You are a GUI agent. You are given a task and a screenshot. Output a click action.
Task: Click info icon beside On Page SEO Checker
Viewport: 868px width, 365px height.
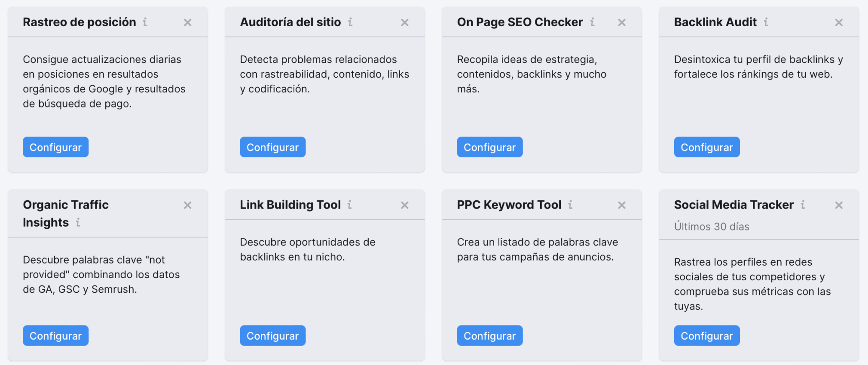(592, 22)
